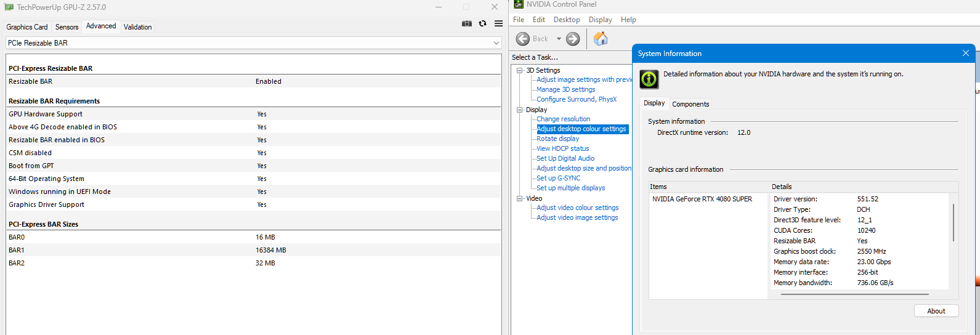Click Graphics boost clock 2550 MHz row
This screenshot has height=335, width=980.
[x=859, y=251]
